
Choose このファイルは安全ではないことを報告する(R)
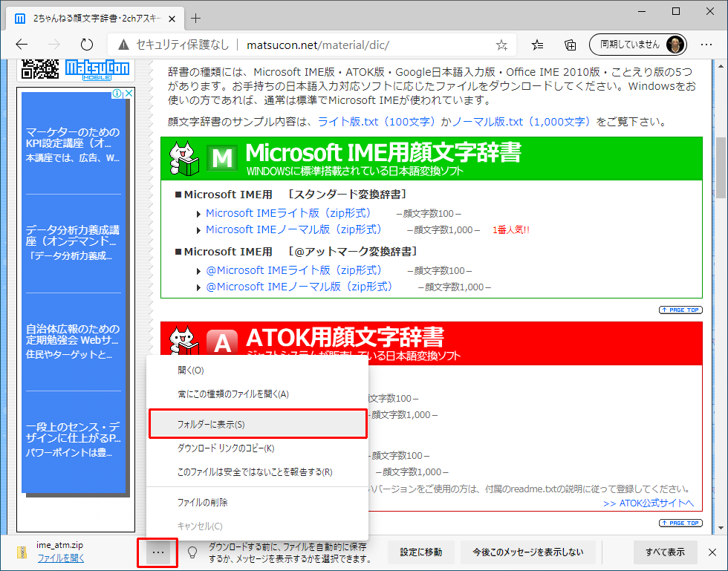pos(258,472)
